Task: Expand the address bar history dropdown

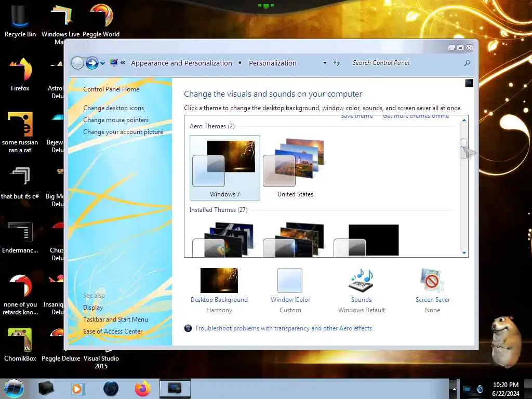Action: (x=325, y=63)
